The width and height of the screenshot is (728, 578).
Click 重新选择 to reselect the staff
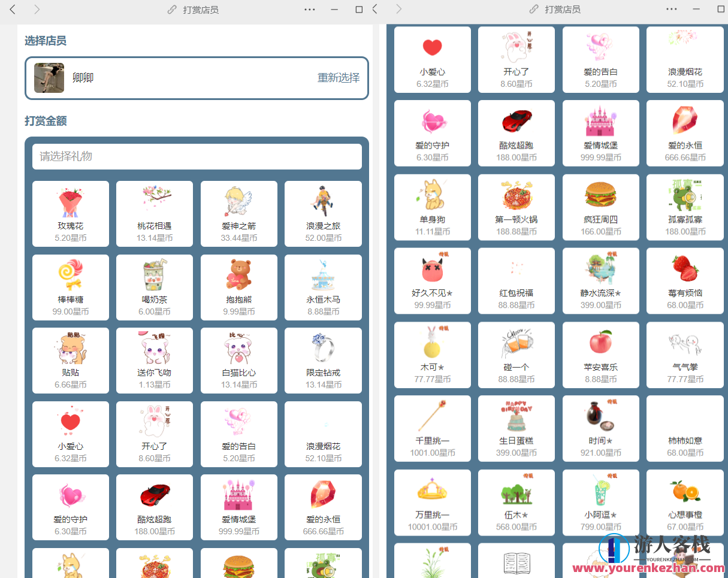click(x=339, y=78)
